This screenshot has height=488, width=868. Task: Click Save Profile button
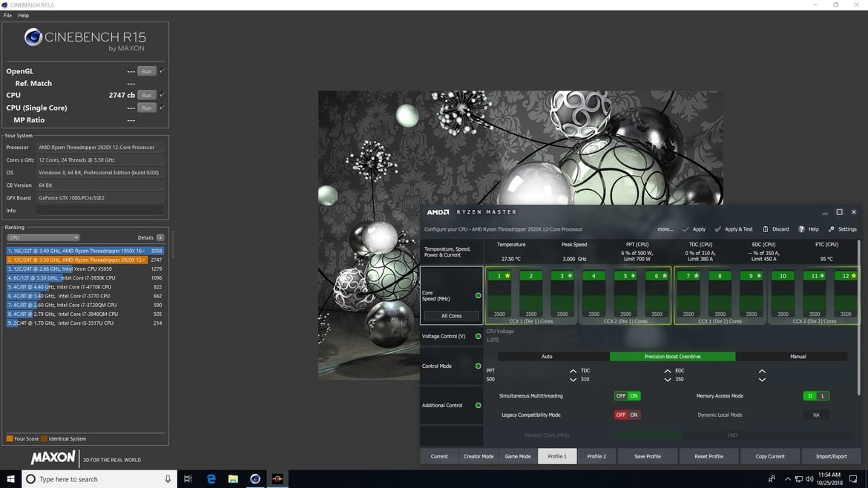[x=647, y=456]
